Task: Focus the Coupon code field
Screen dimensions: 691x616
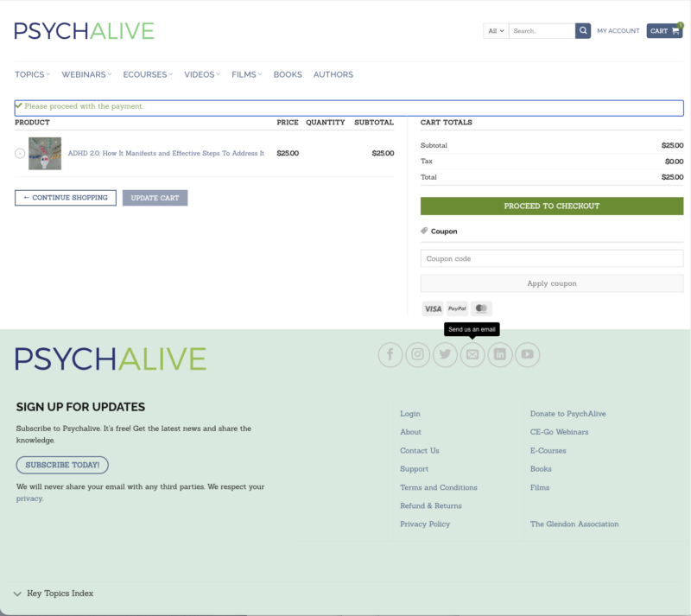Action: (x=552, y=258)
